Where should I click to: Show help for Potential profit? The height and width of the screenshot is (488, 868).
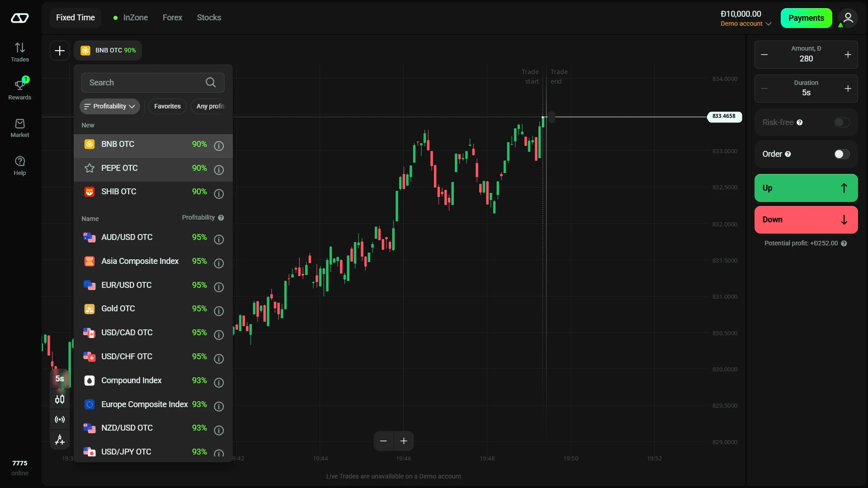point(844,244)
